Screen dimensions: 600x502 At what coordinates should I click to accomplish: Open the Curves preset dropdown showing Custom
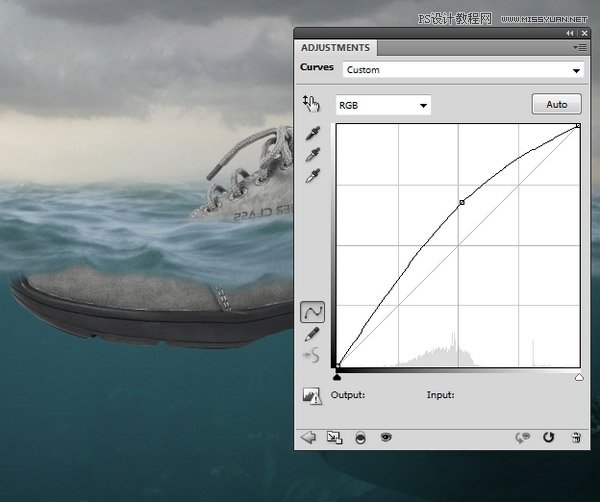[462, 70]
